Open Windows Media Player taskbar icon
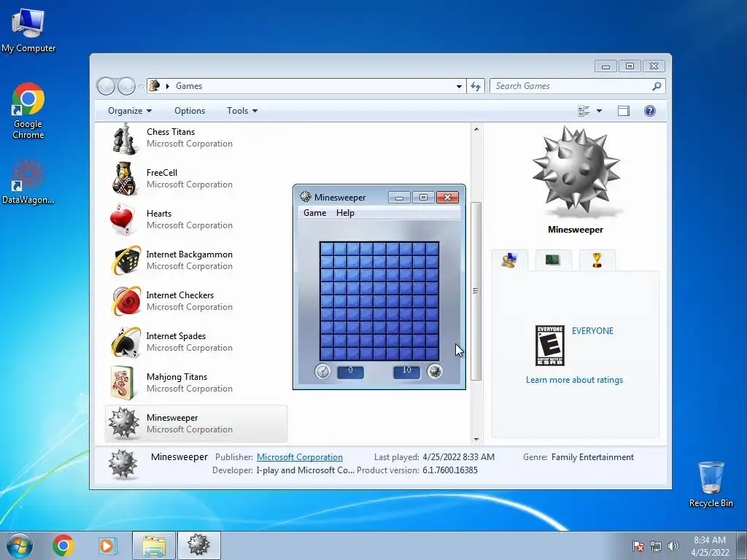This screenshot has width=747, height=560. coord(107,545)
